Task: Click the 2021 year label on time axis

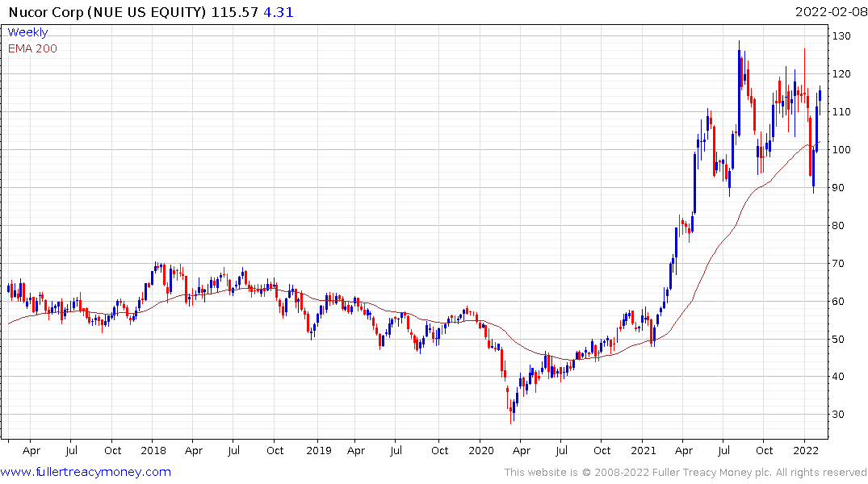Action: point(644,450)
